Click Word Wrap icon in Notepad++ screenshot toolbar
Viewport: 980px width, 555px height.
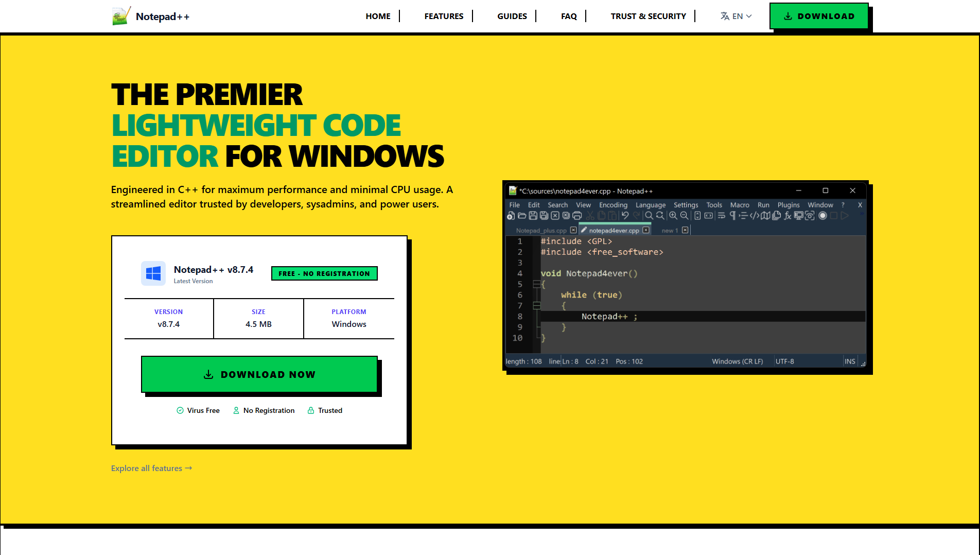[x=722, y=216]
